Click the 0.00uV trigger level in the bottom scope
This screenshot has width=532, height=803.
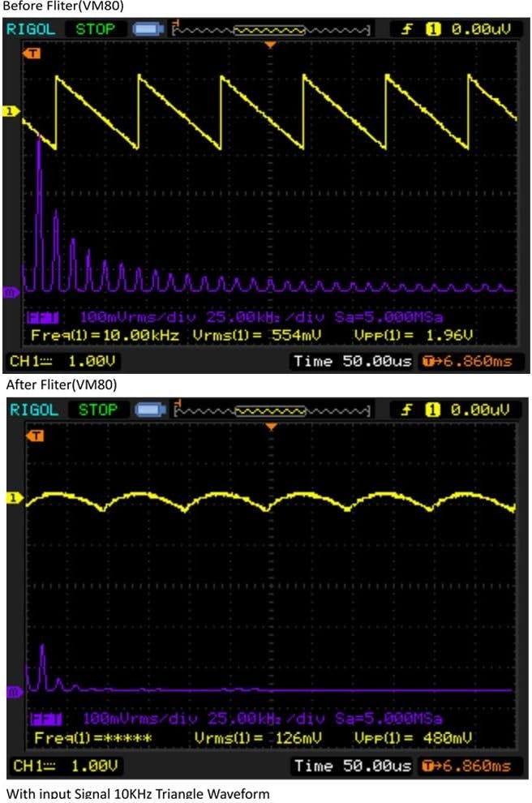click(480, 410)
